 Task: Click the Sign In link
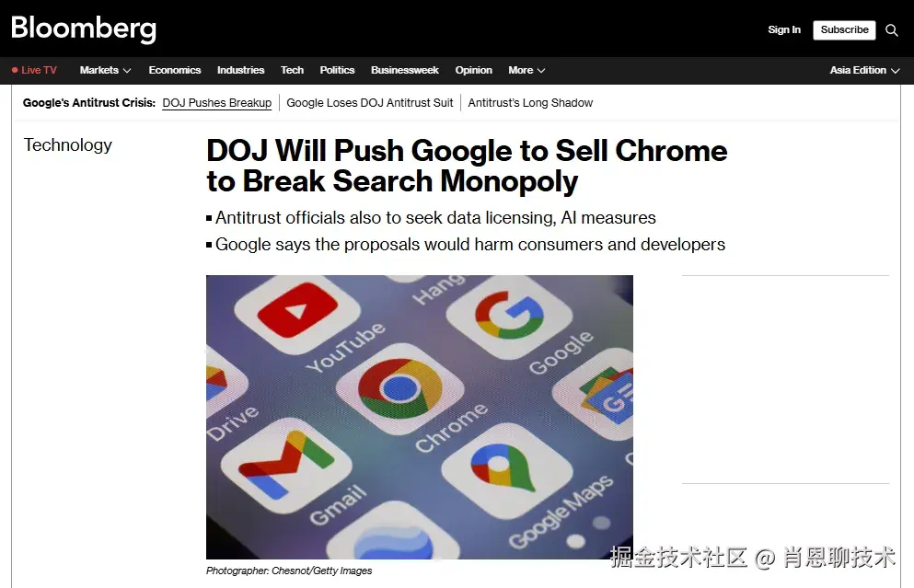[784, 29]
